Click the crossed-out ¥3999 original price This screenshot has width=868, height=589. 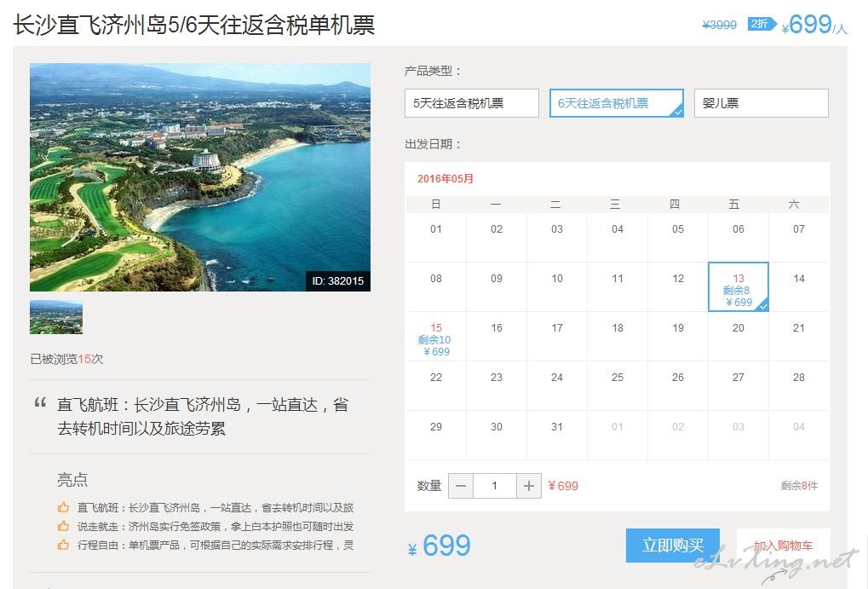[x=719, y=25]
